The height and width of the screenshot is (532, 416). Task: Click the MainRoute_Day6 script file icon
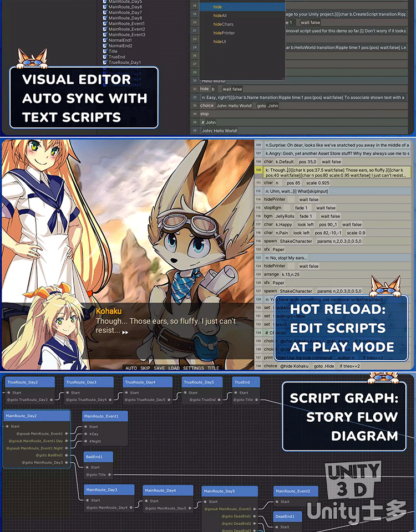[x=105, y=7]
